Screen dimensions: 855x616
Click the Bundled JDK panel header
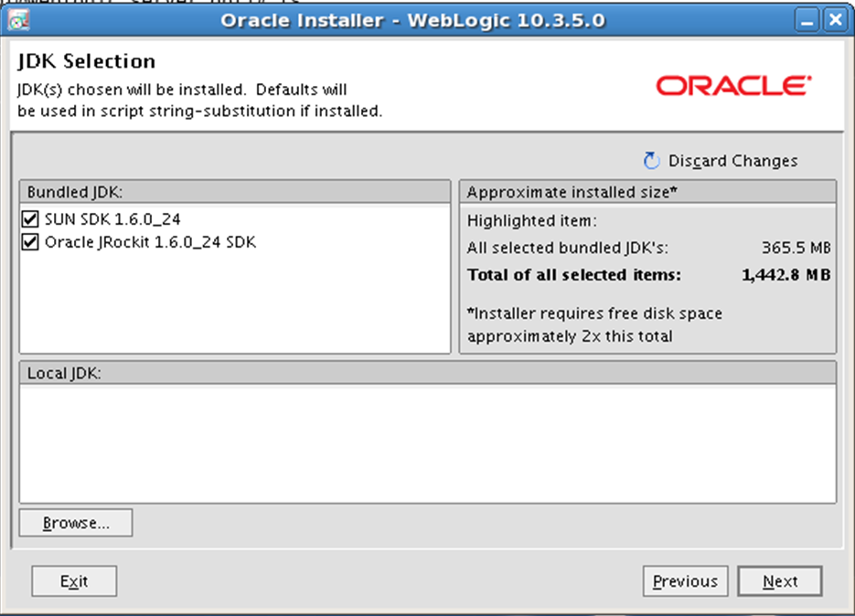[x=235, y=192]
